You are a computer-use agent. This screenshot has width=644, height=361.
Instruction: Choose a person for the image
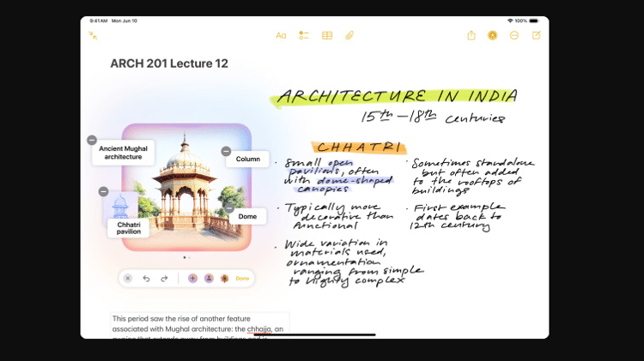[209, 279]
